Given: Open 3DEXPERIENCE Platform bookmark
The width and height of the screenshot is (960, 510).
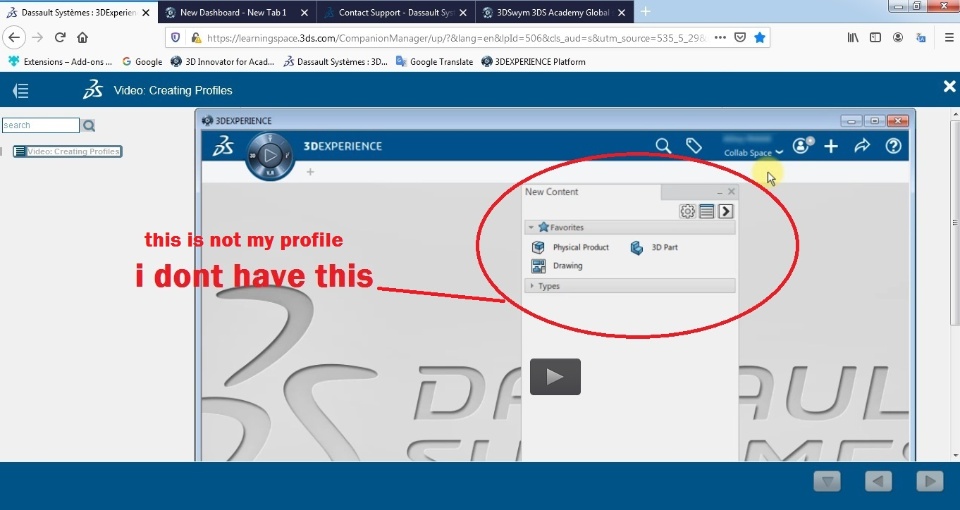Looking at the screenshot, I should (533, 61).
